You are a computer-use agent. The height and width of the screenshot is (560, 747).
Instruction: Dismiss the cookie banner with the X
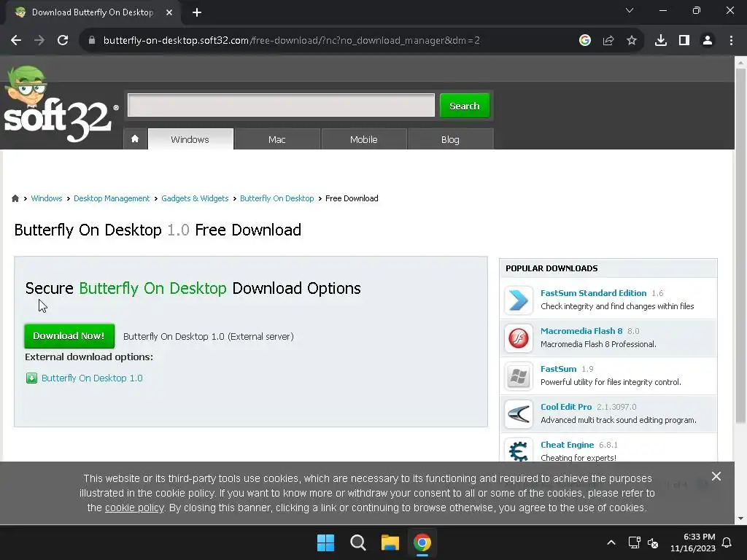click(x=716, y=476)
